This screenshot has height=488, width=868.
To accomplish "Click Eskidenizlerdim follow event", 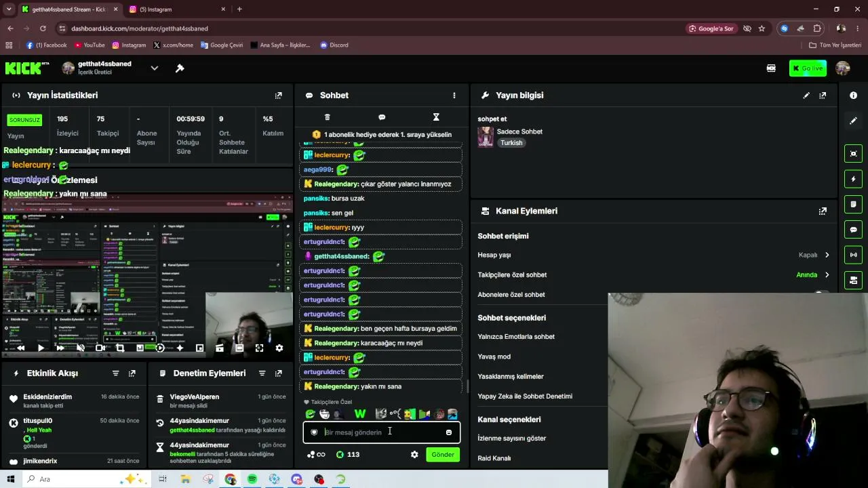I will point(73,401).
